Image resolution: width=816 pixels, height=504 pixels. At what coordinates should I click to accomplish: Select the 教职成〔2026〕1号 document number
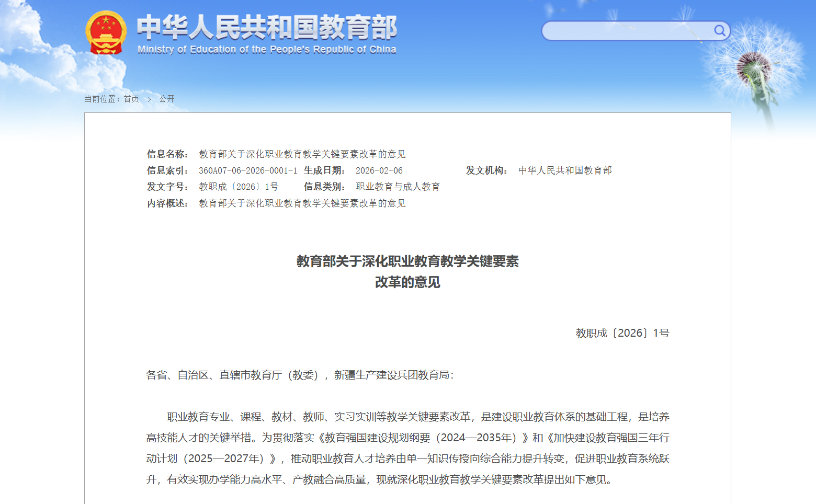pyautogui.click(x=621, y=333)
